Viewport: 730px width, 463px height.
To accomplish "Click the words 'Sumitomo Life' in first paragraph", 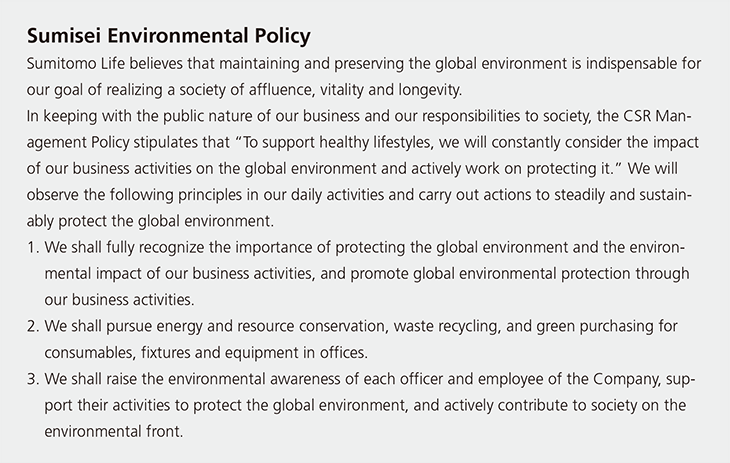I will (75, 63).
